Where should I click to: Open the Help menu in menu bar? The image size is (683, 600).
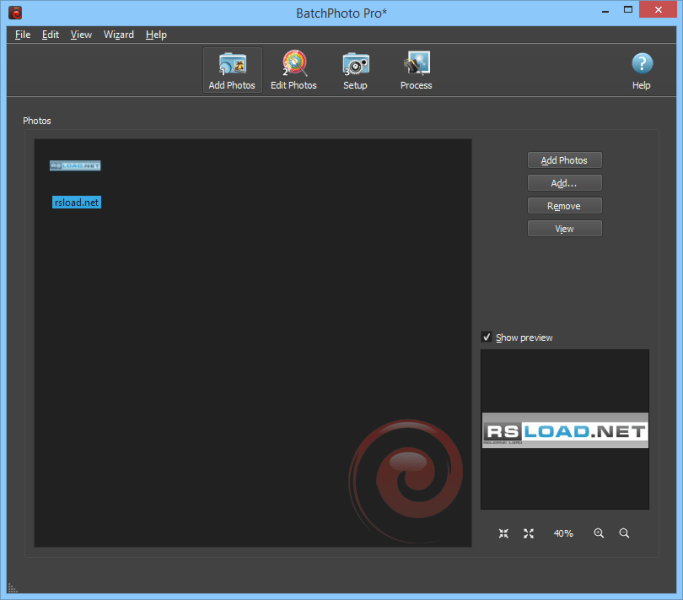point(156,34)
